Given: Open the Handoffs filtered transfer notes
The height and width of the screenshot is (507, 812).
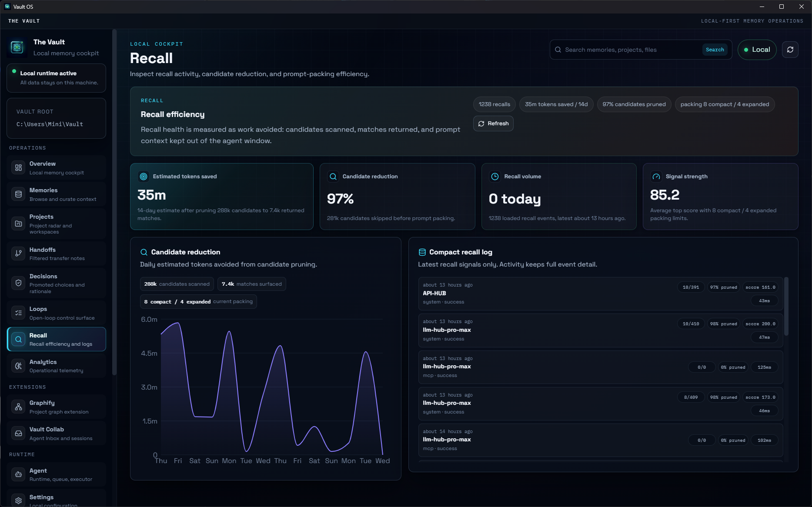Looking at the screenshot, I should (57, 253).
